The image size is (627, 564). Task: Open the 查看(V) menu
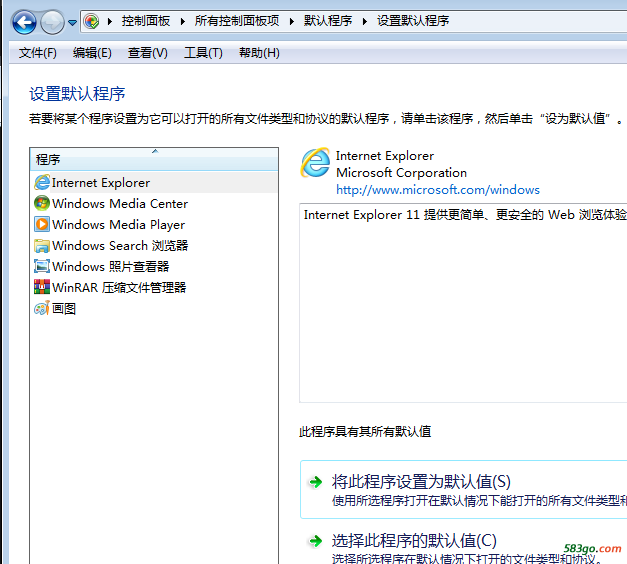[148, 53]
